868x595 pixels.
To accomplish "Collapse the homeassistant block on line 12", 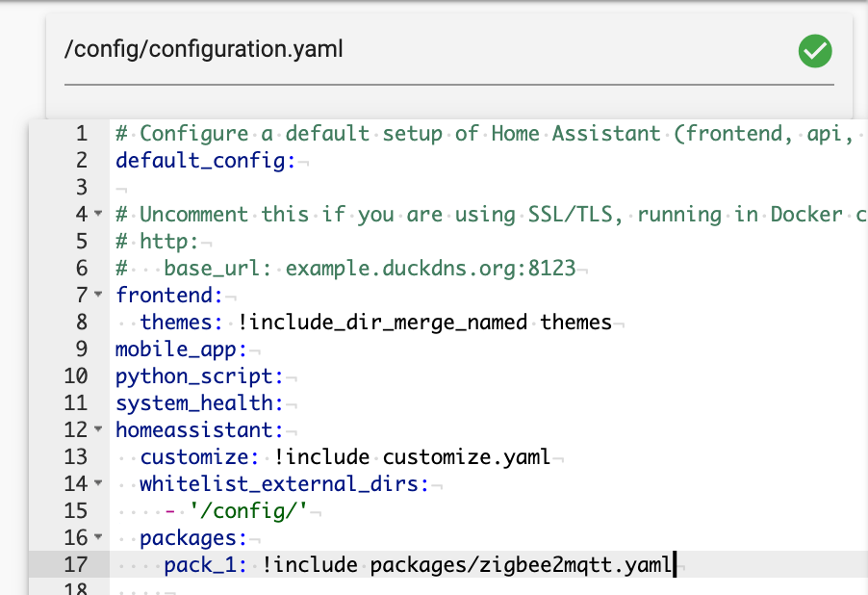I will click(x=98, y=428).
